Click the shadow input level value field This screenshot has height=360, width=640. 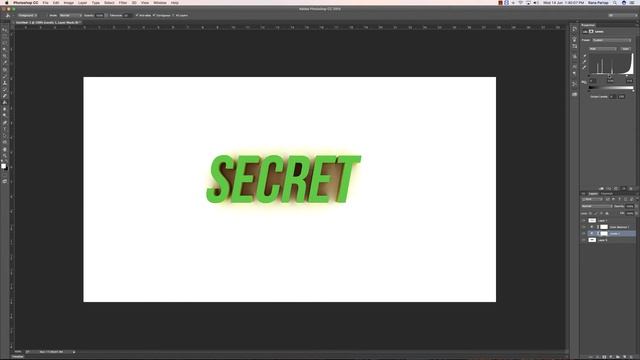pos(592,81)
